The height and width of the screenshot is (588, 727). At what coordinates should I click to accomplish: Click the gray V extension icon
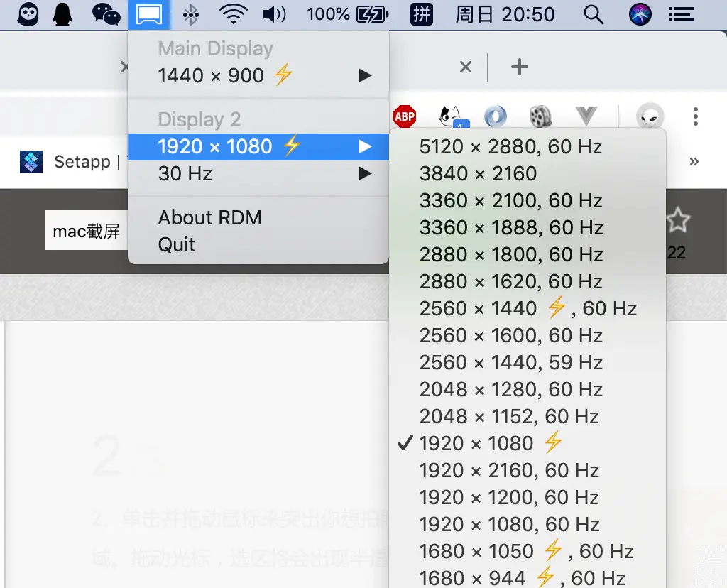(586, 116)
